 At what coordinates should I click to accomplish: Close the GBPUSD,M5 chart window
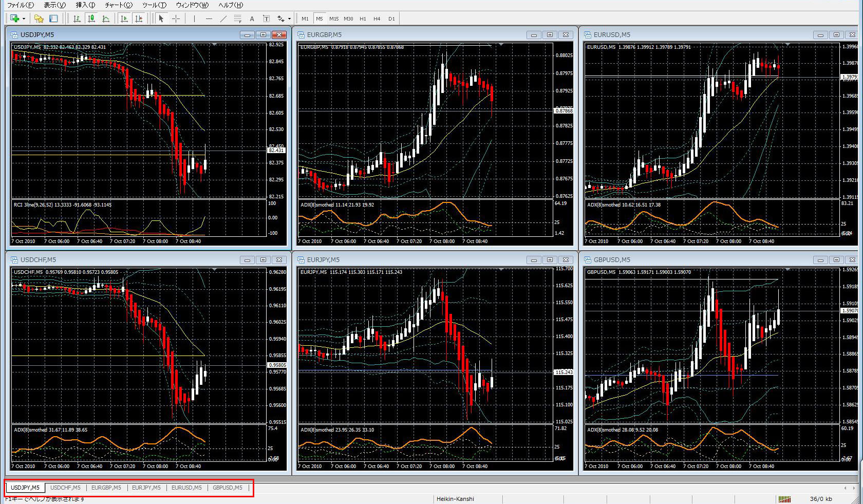(x=852, y=260)
